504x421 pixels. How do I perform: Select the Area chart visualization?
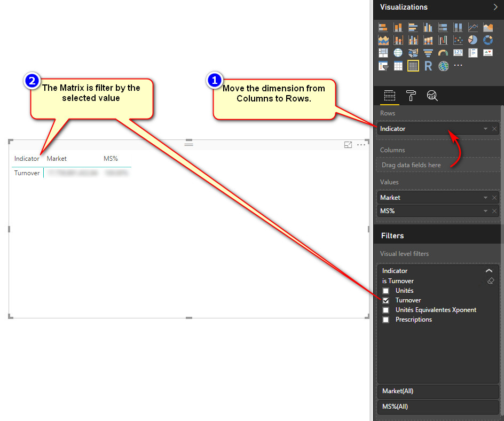coord(488,27)
